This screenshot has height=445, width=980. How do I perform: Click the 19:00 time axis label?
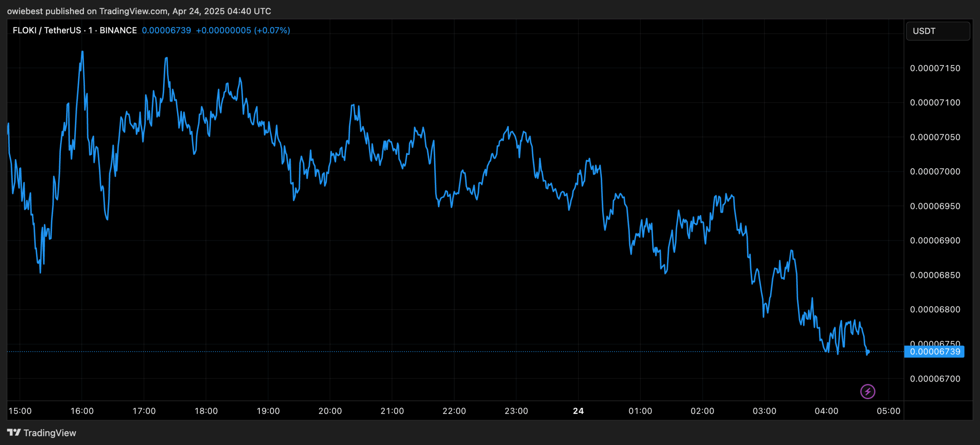pos(268,411)
